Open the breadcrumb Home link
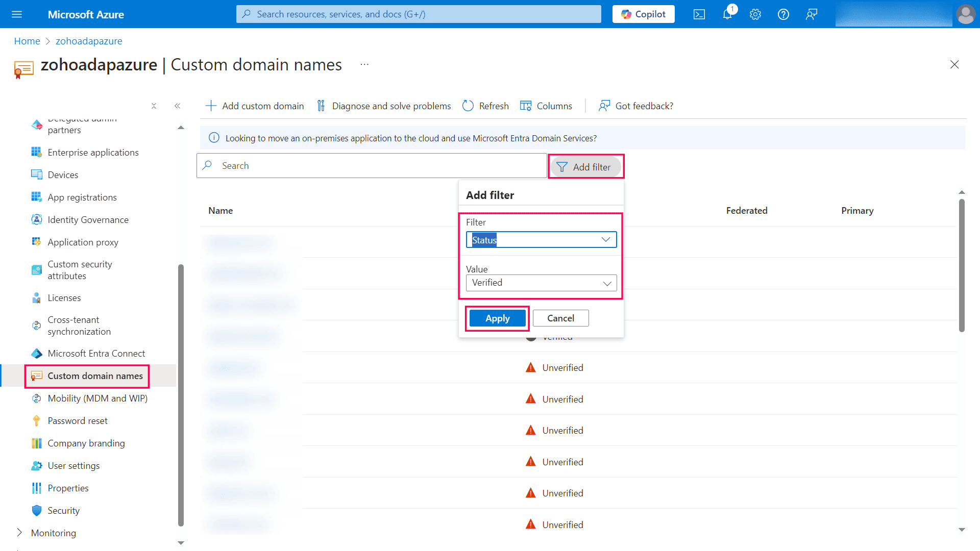The image size is (980, 551). [x=27, y=41]
